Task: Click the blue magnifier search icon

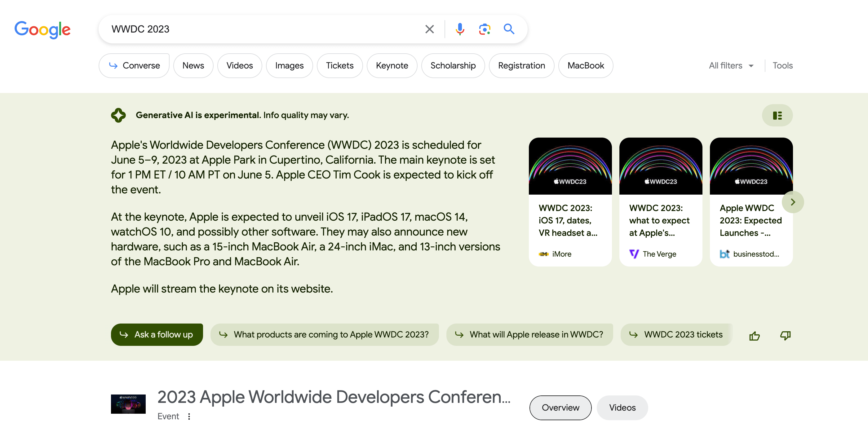Action: click(x=509, y=29)
